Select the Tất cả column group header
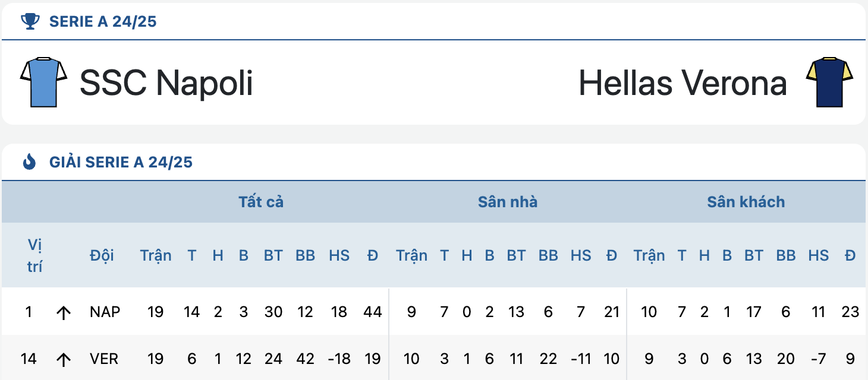 pos(261,202)
